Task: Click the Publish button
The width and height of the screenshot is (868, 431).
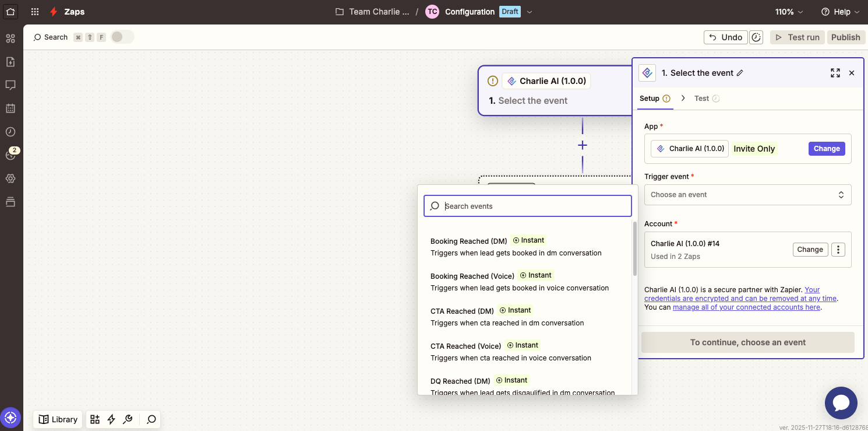Action: (846, 37)
